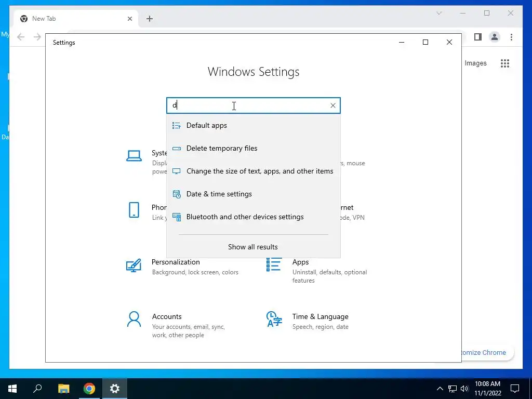Open Apps category text

[x=301, y=262]
